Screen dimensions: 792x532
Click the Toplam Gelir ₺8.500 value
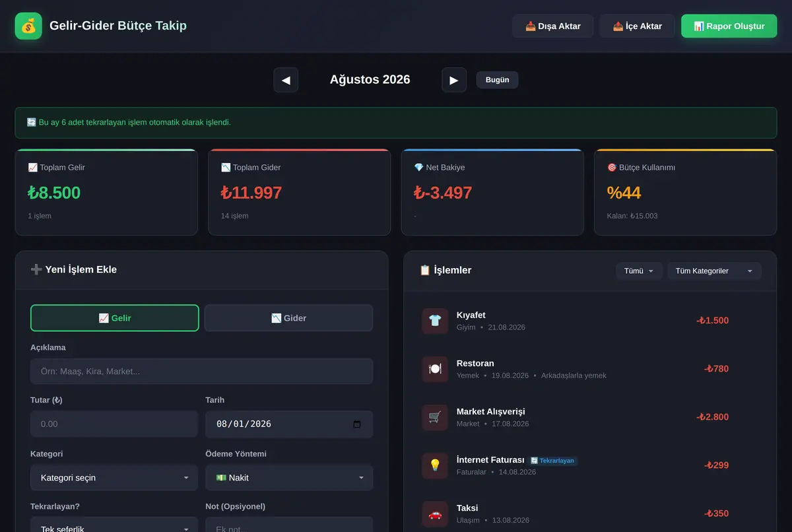click(54, 193)
